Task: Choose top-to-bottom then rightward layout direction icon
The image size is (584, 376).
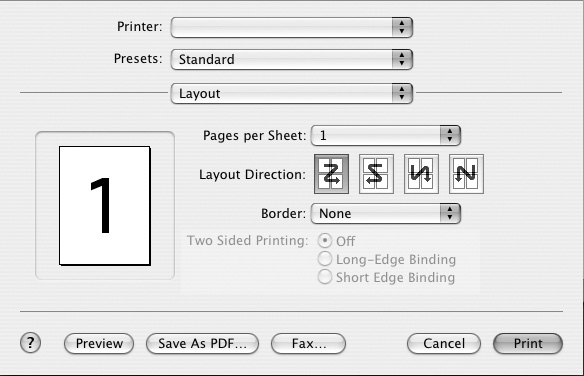Action: point(421,174)
